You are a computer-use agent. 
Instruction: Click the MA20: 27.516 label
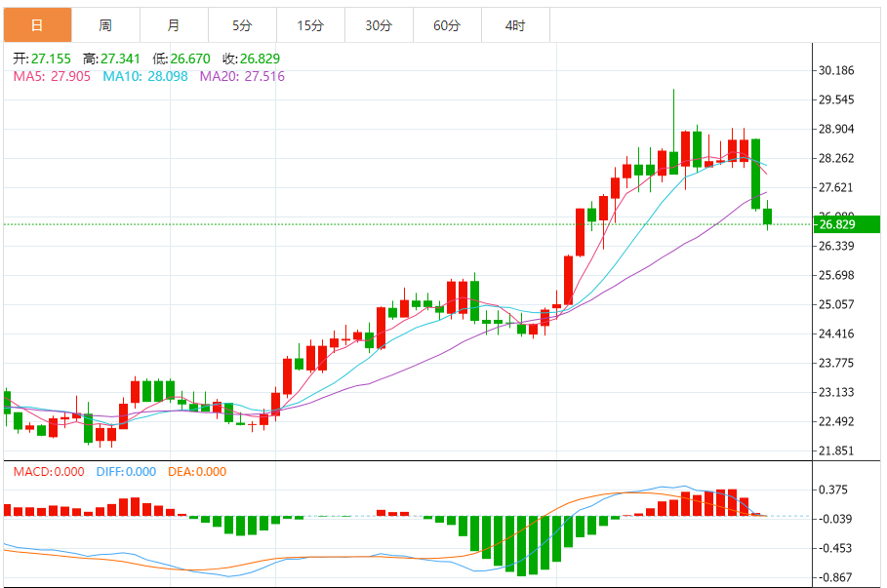point(242,76)
